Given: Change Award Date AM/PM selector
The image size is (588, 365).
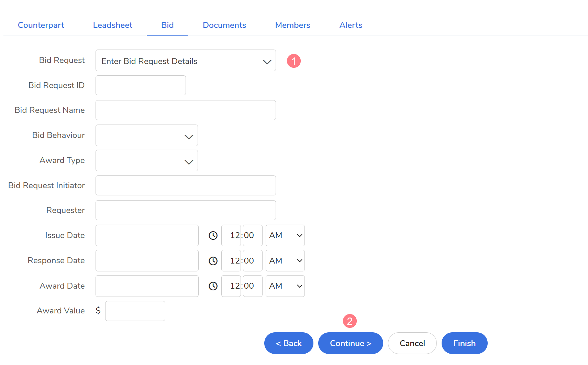Looking at the screenshot, I should click(x=285, y=286).
